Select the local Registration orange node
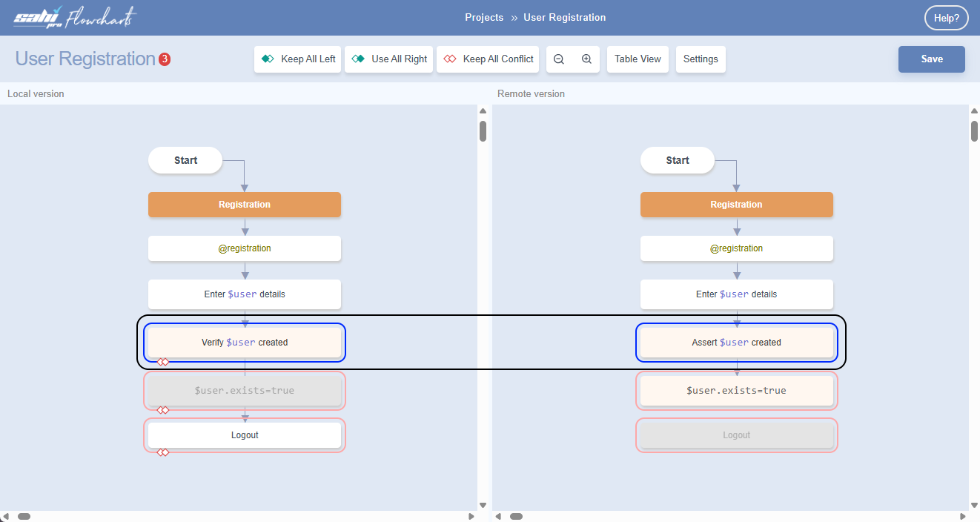980x522 pixels. pos(245,205)
